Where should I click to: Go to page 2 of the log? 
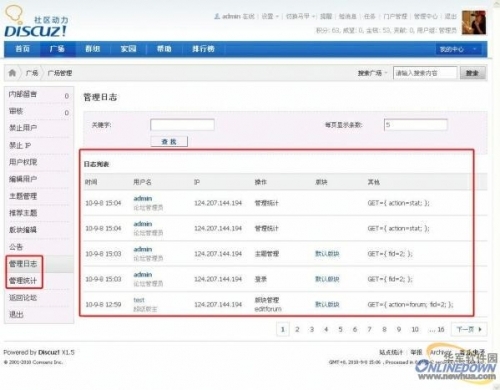click(297, 329)
